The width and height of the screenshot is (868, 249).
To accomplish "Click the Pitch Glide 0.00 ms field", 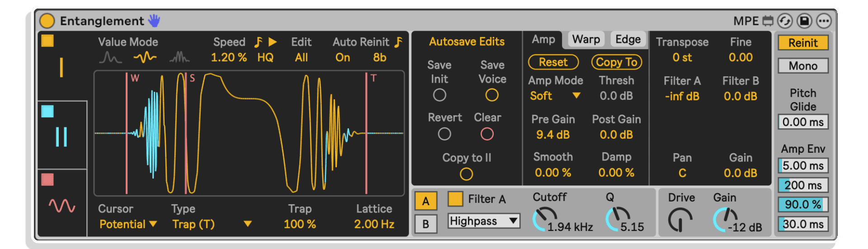I will 803,122.
